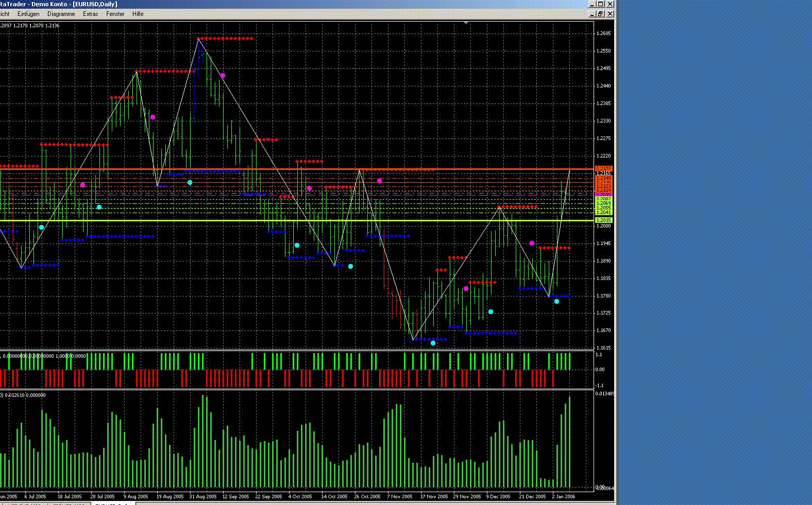The width and height of the screenshot is (812, 505).
Task: Select the thick orange horizontal resistance line
Action: click(x=309, y=169)
